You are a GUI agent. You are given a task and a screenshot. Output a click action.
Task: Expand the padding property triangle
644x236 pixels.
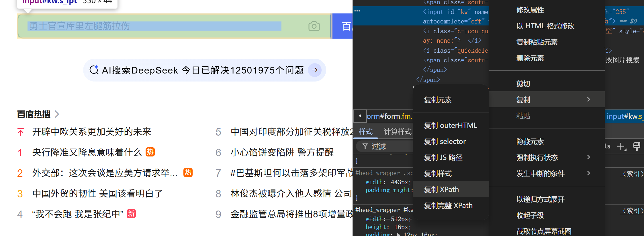(398, 234)
